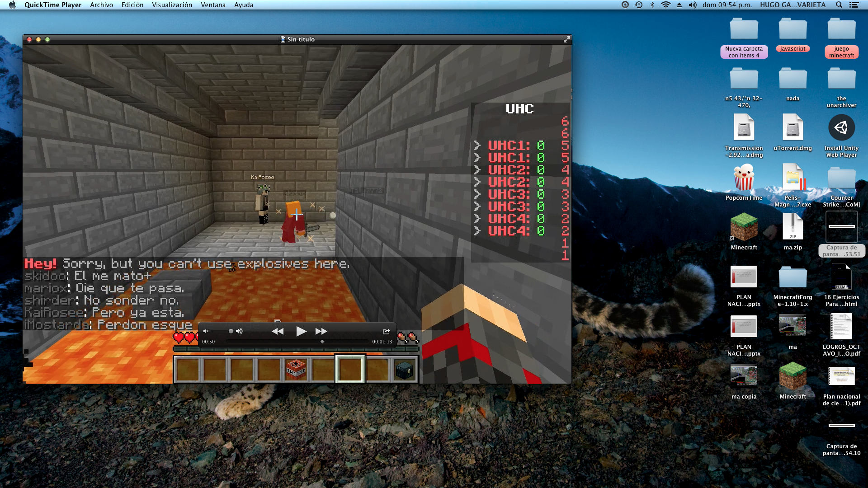Select the MinecraftForge-1.10-1.x folder
This screenshot has height=488, width=868.
click(793, 286)
